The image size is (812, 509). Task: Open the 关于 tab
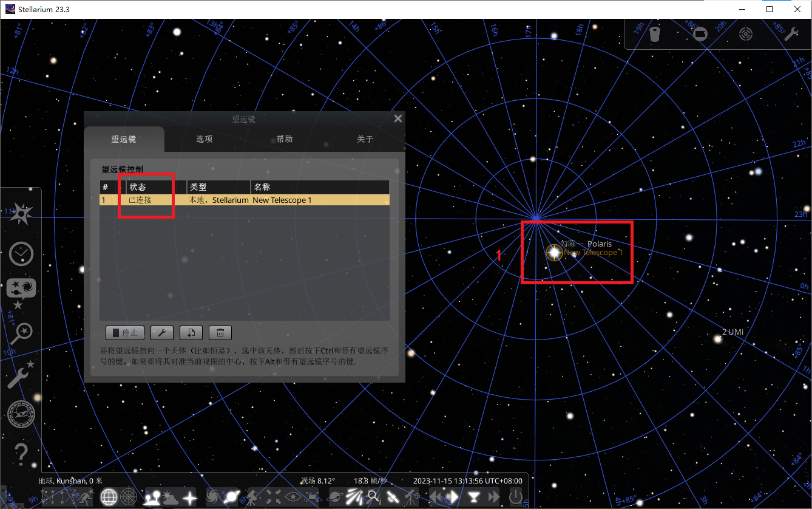click(365, 139)
